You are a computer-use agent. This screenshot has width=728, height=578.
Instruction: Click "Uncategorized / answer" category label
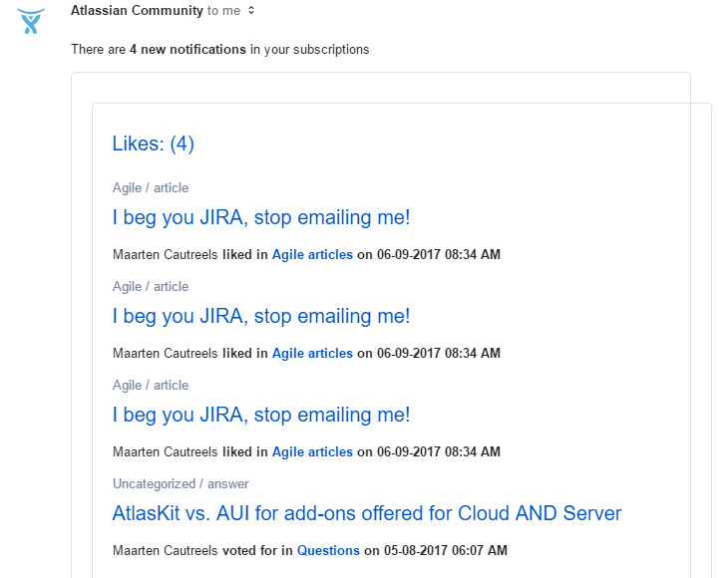click(x=181, y=484)
